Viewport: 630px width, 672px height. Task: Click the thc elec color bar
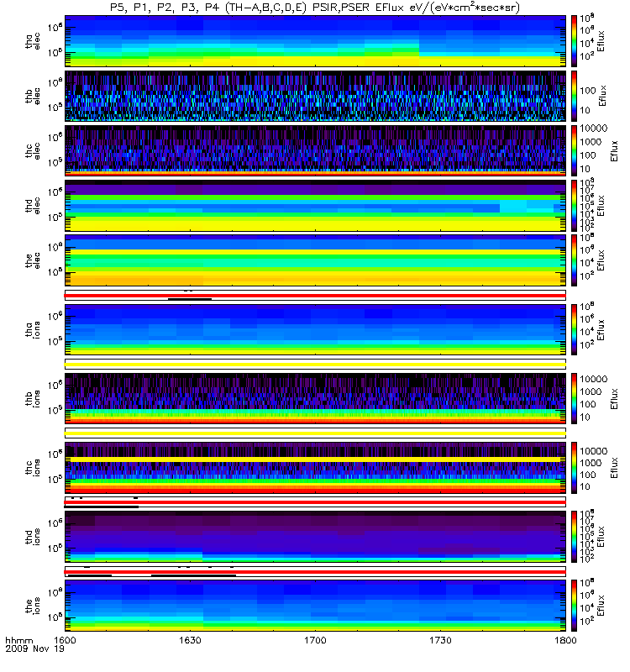pos(574,151)
